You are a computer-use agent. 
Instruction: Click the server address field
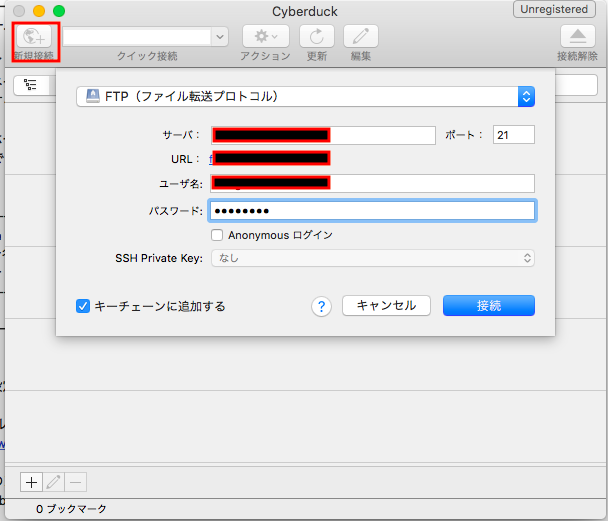pyautogui.click(x=323, y=135)
